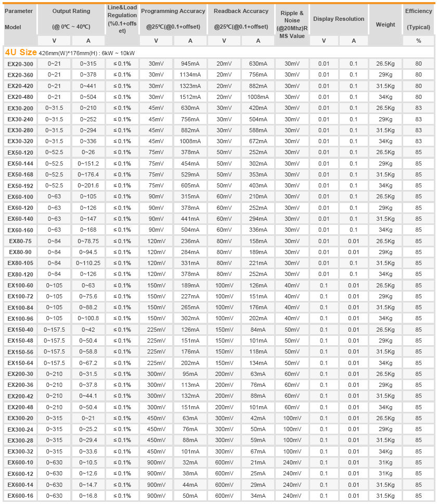
Task: Select 0~201.6 current rating cell
Action: coord(88,186)
